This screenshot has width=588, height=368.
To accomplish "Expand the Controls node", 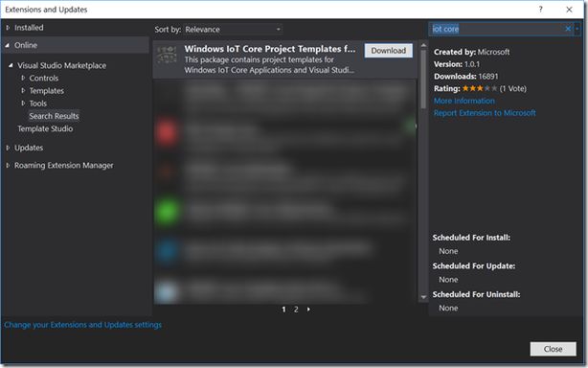I will click(x=23, y=78).
